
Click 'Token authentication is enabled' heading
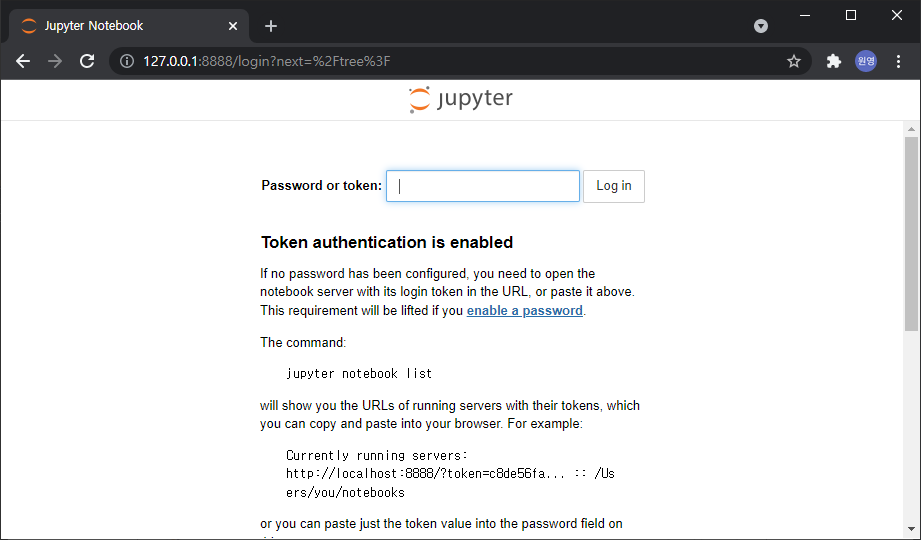[x=387, y=242]
